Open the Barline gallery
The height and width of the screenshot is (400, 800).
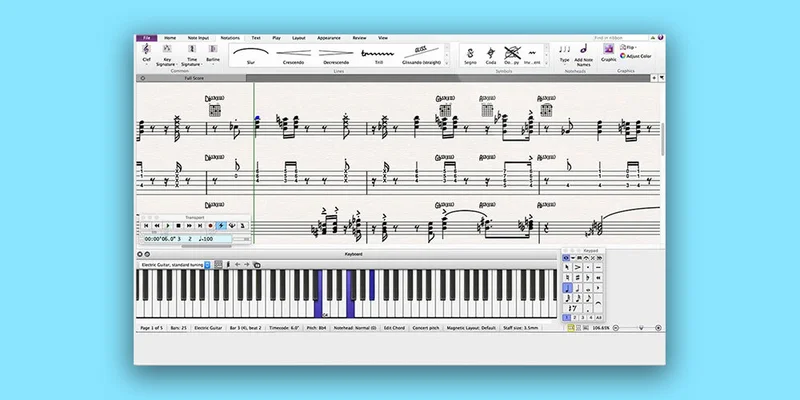(x=213, y=54)
